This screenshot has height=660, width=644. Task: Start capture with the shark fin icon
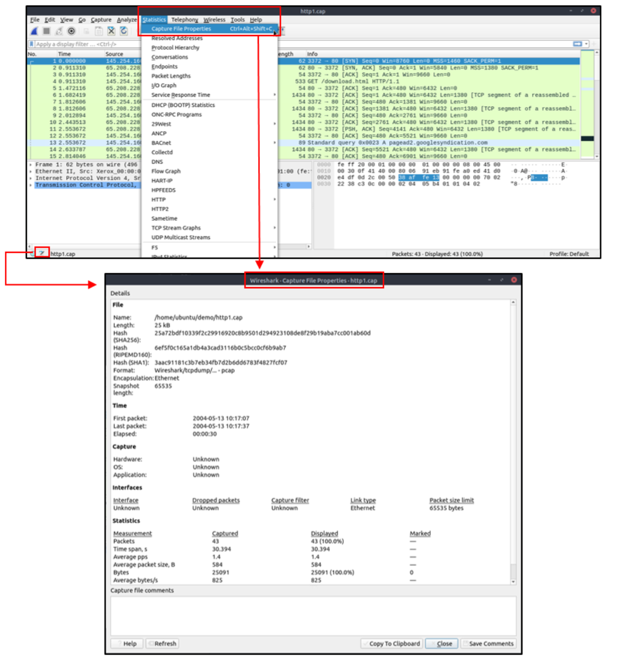[x=34, y=31]
